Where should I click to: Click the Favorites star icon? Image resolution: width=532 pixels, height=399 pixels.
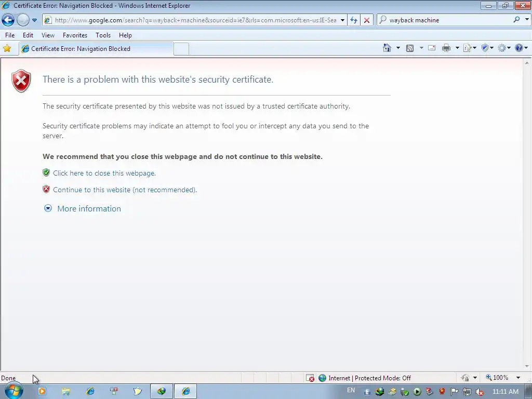click(x=7, y=48)
